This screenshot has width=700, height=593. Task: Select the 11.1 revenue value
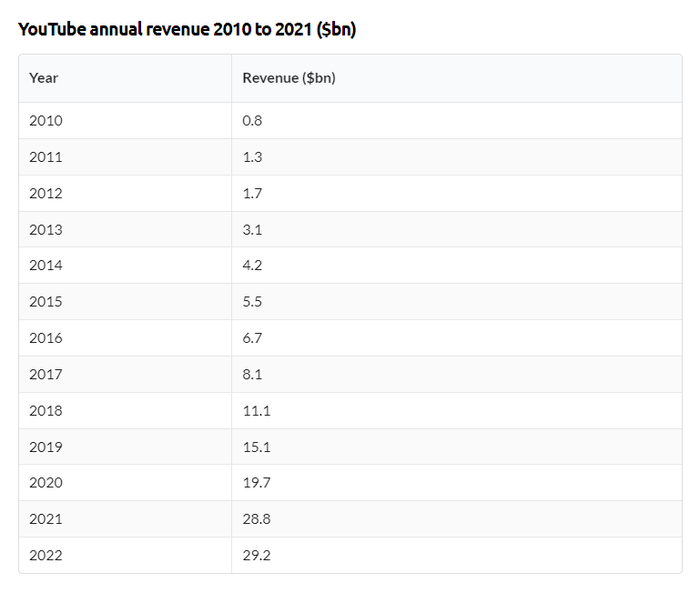pos(257,410)
